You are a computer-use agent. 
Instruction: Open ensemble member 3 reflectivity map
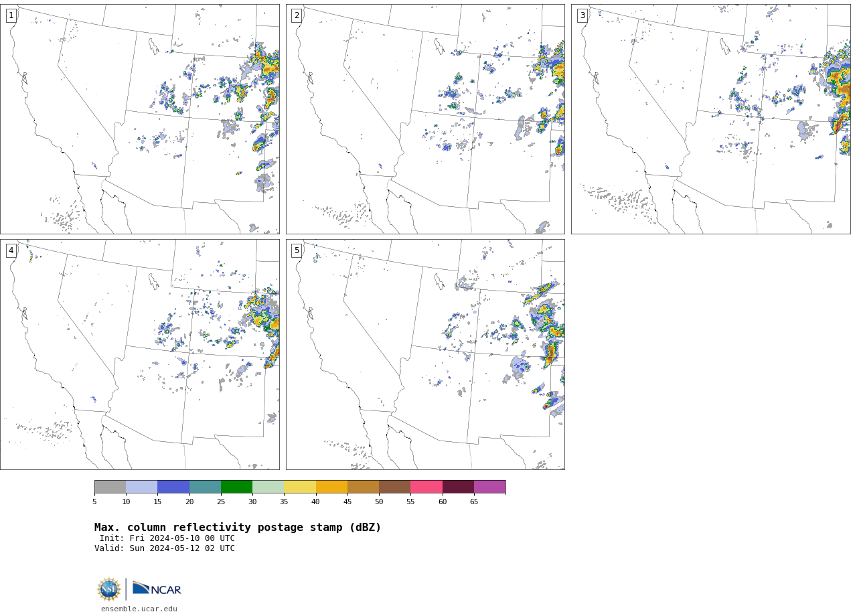(x=711, y=119)
